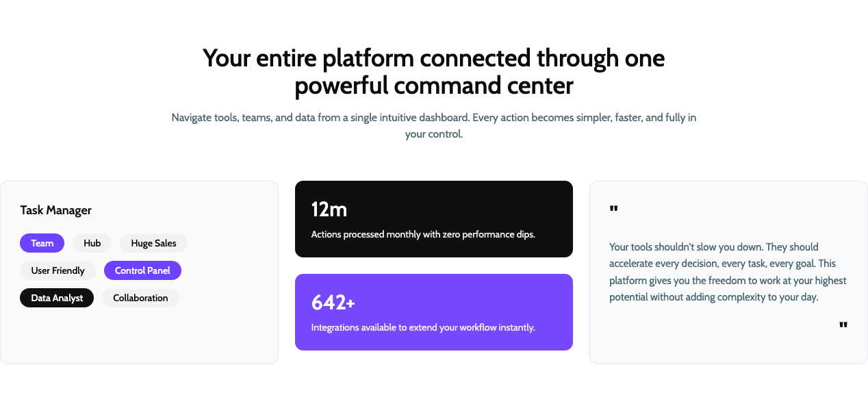Select the User Friendly tag
The height and width of the screenshot is (408, 868).
(58, 270)
